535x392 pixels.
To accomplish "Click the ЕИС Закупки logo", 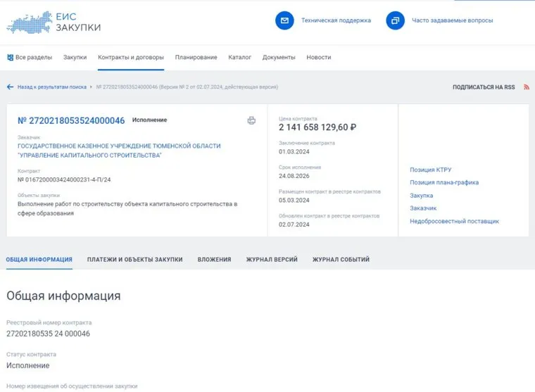I will [53, 21].
